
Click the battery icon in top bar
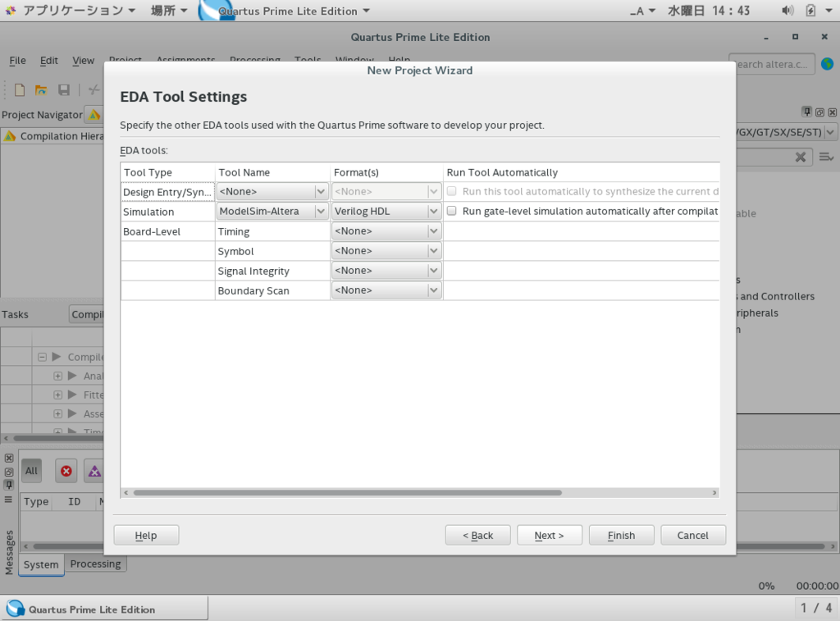pos(810,10)
